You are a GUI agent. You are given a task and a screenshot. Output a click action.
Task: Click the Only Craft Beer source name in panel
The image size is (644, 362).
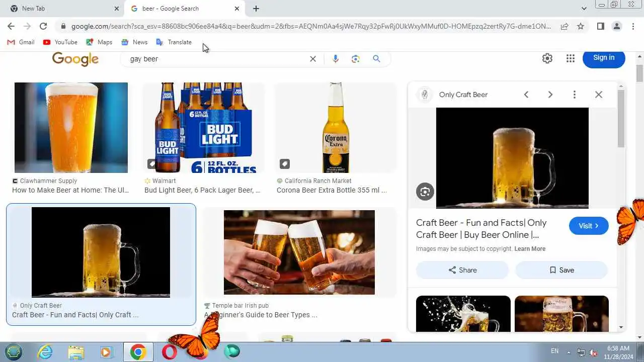click(463, 95)
